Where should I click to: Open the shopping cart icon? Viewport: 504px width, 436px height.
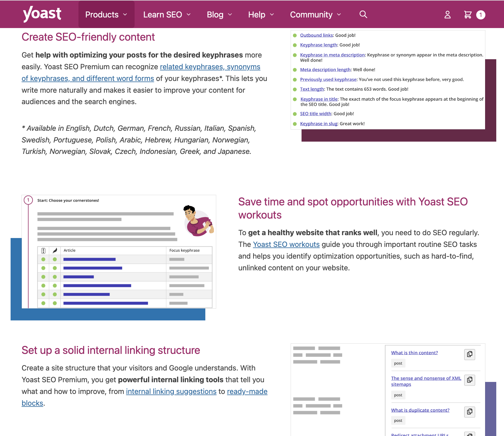click(468, 15)
